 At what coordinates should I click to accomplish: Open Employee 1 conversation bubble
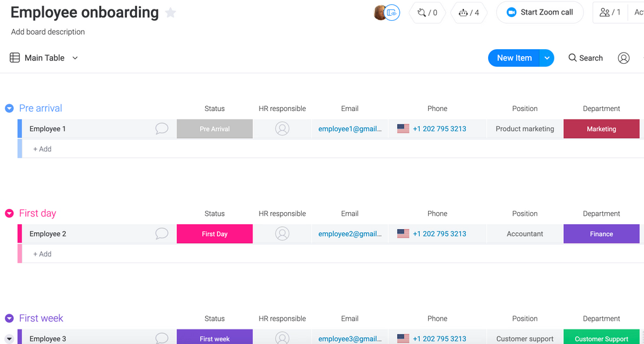(x=162, y=129)
